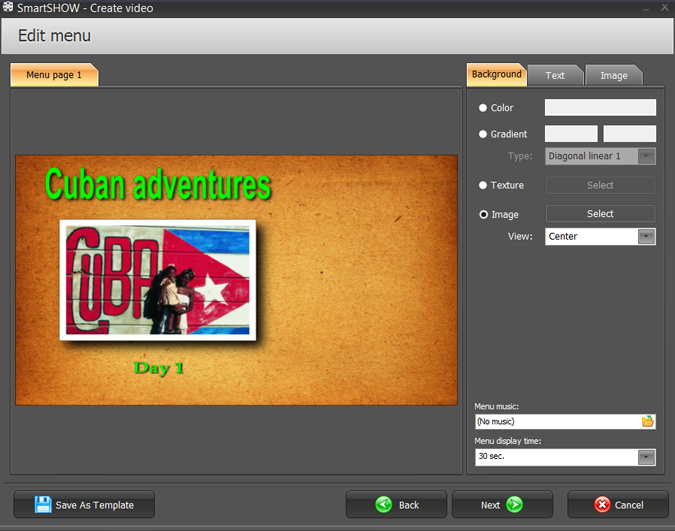Open the menu music folder browse icon
The height and width of the screenshot is (531, 675).
647,421
